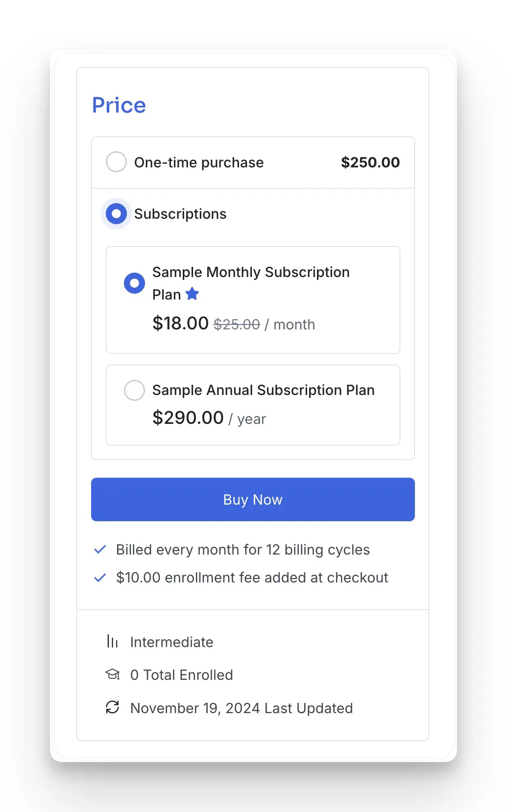Select the Sample Monthly Subscription Plan option
Viewport: 507px width, 812px height.
(134, 283)
